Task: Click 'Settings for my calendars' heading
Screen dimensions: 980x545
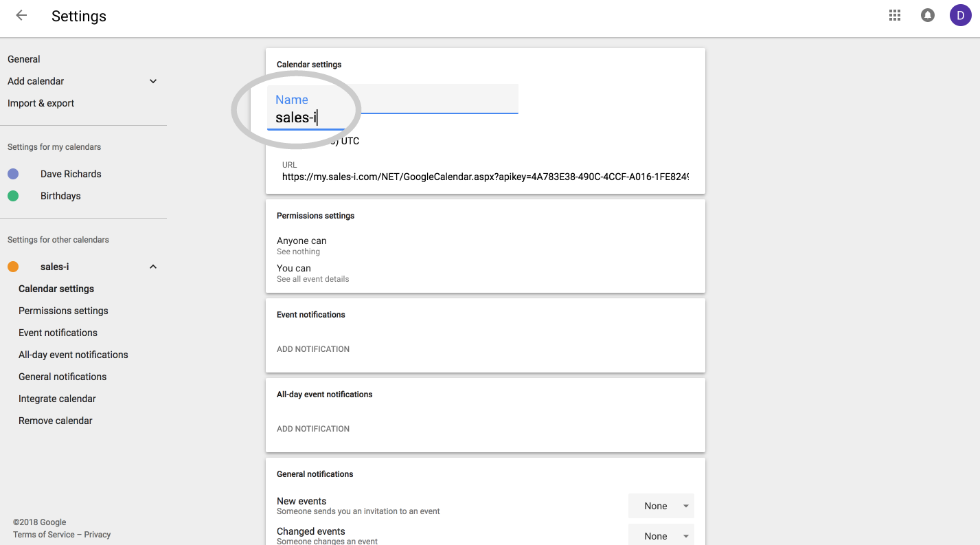Action: click(x=54, y=147)
